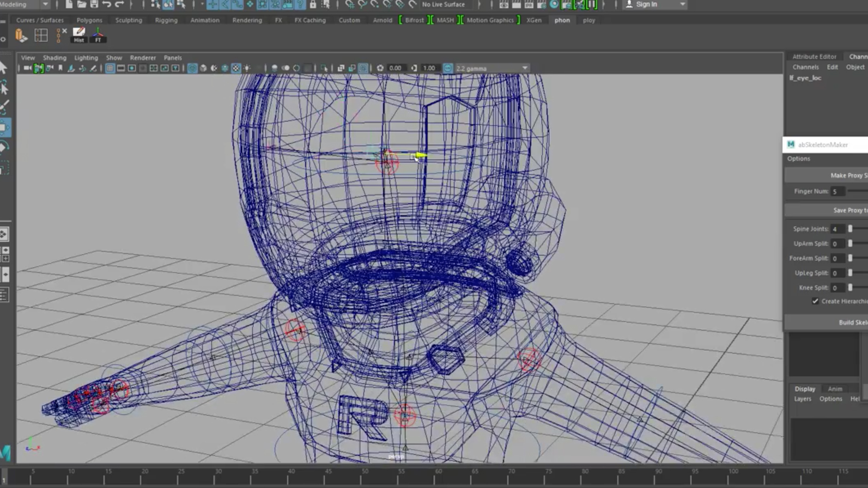Viewport: 868px width, 488px height.
Task: Click the Spine Joints slider handle
Action: click(850, 229)
